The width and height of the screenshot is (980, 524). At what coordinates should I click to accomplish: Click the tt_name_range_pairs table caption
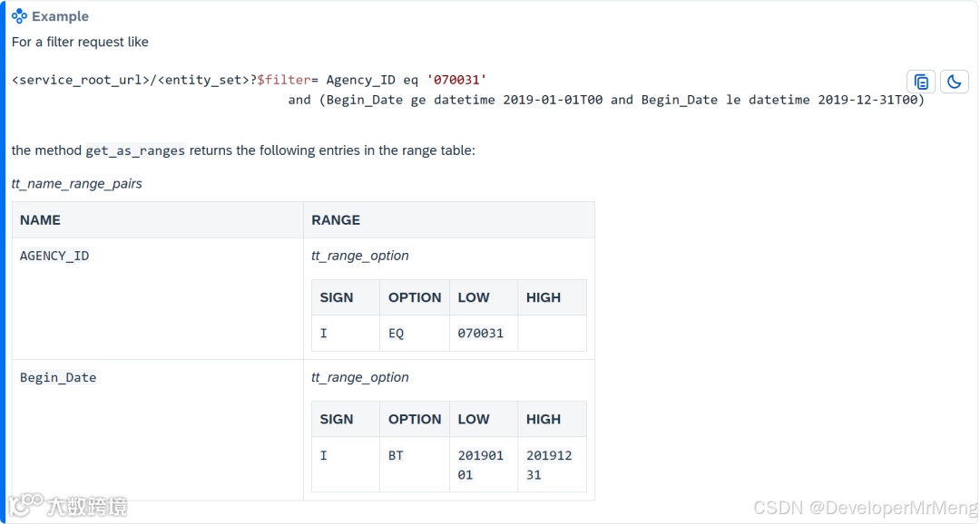click(77, 184)
